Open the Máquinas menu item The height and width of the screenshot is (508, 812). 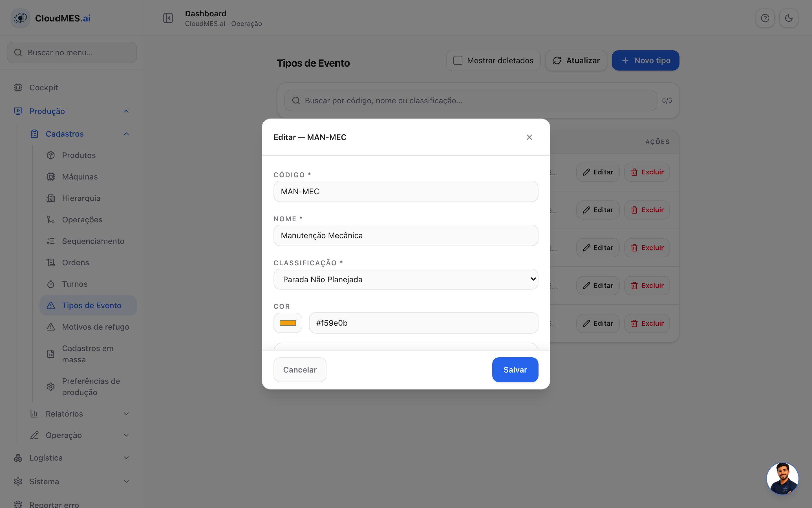pyautogui.click(x=88, y=177)
